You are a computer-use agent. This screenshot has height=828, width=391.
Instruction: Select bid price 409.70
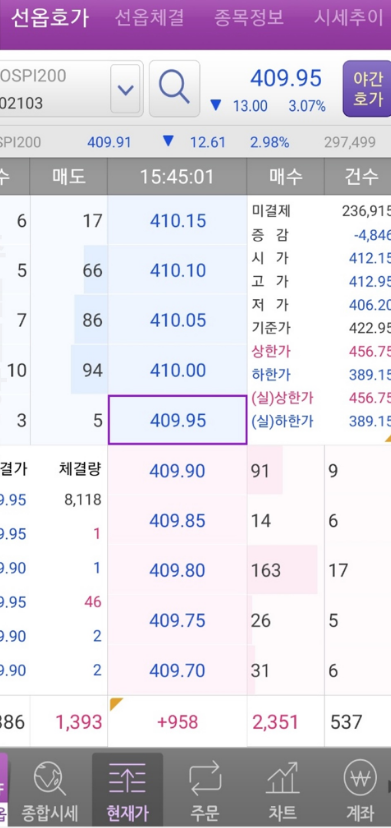pyautogui.click(x=178, y=670)
